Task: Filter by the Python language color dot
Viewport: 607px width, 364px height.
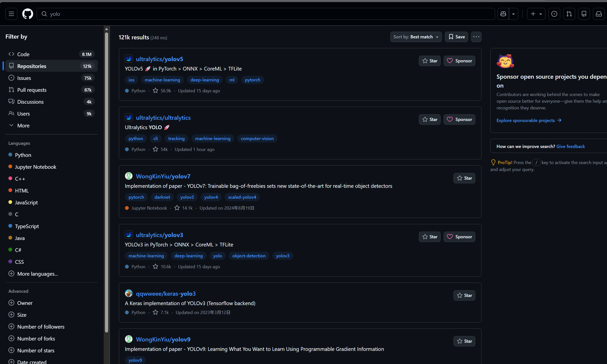Action: [x=10, y=155]
